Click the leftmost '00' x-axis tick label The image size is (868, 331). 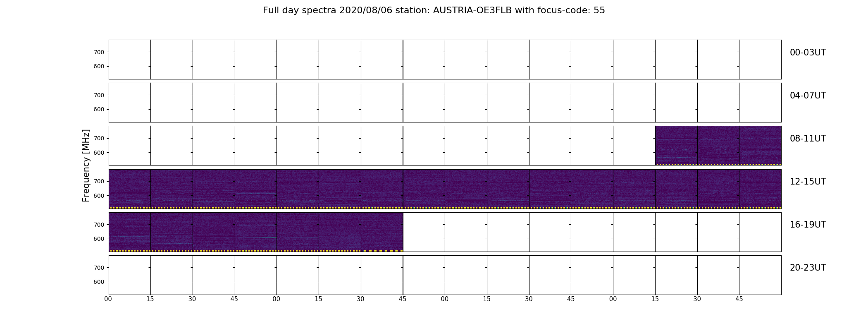(x=108, y=299)
